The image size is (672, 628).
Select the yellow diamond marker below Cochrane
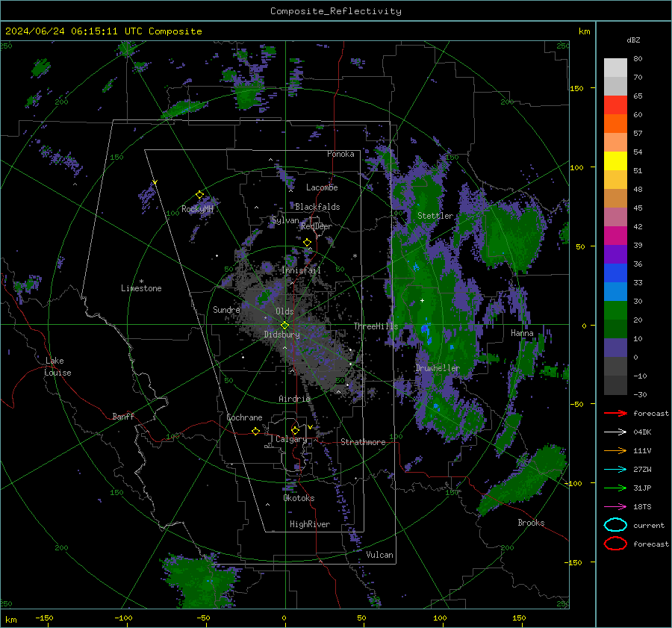point(255,432)
